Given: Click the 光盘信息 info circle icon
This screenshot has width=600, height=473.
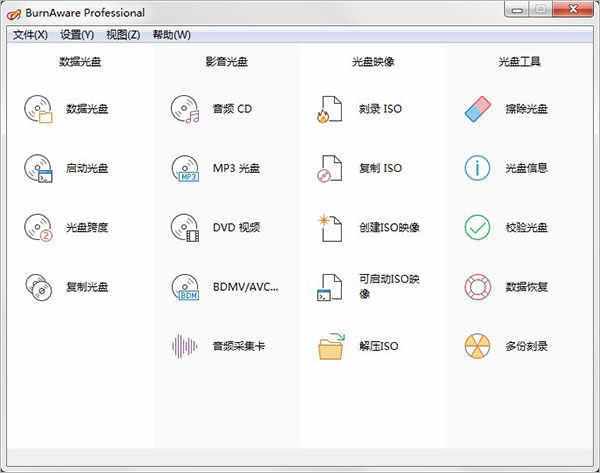Looking at the screenshot, I should [477, 168].
